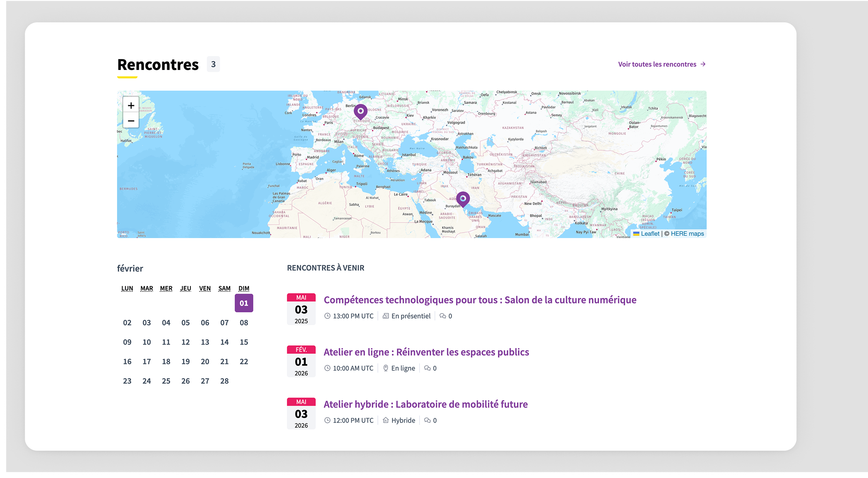
Task: Open 'Atelier hybride : Laboratoire de mobilité future'
Action: pyautogui.click(x=426, y=404)
